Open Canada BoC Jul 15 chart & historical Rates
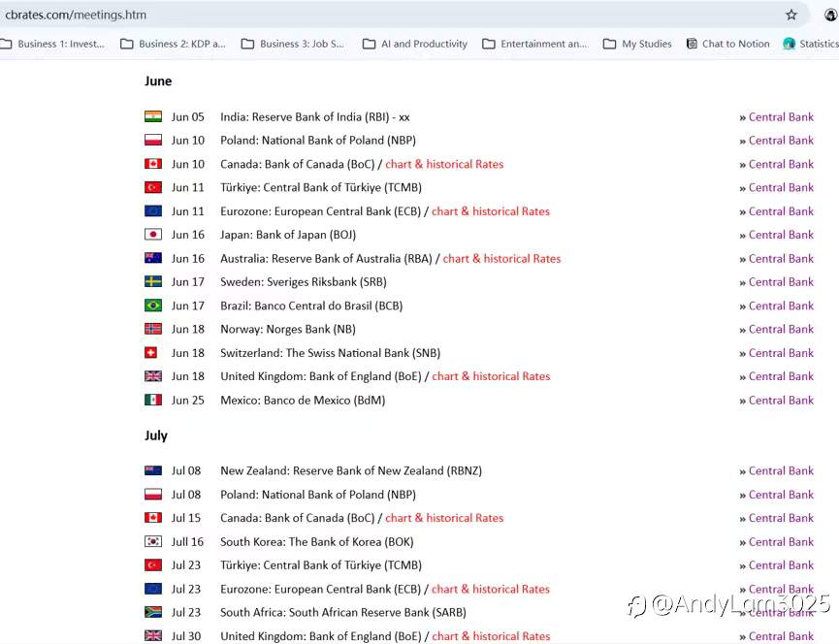 [x=444, y=518]
